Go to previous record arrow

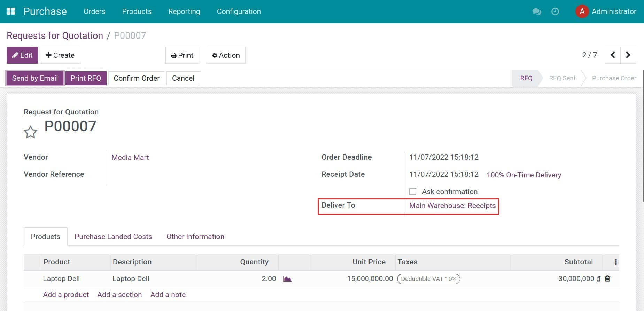(613, 55)
